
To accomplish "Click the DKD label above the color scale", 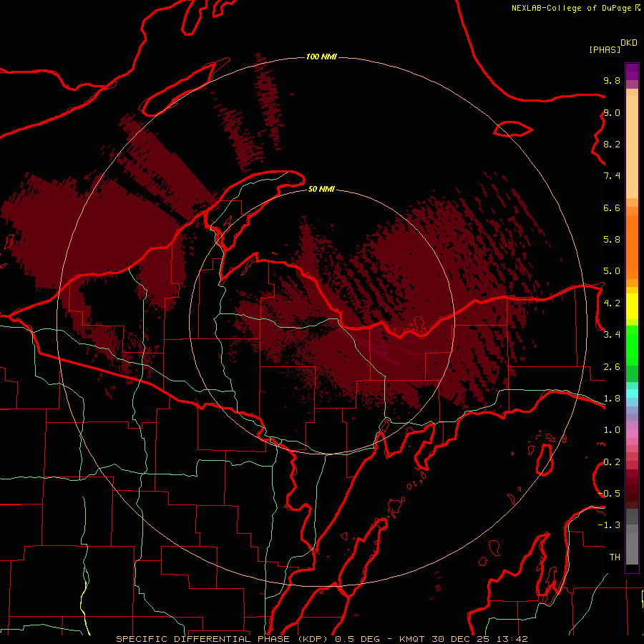I will [628, 43].
